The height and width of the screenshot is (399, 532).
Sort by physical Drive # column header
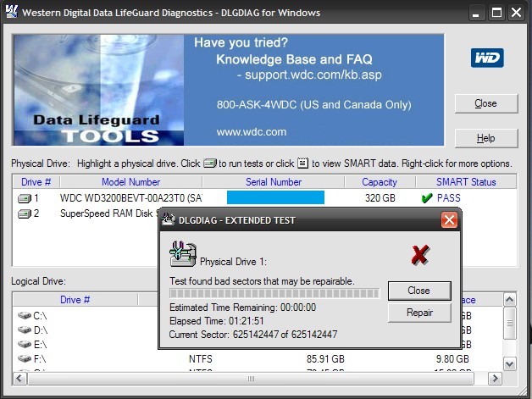(x=36, y=182)
